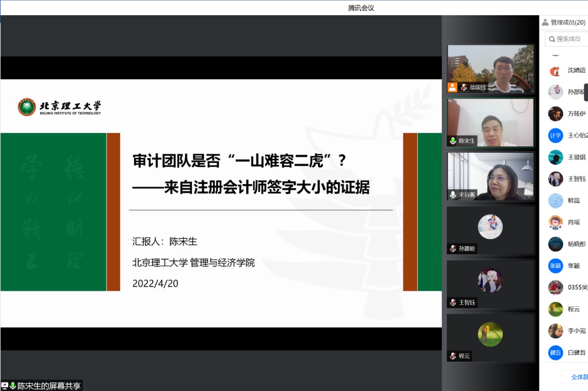Click the magnifier icon in the member search box
Viewport: 588px width, 391px height.
coord(551,39)
